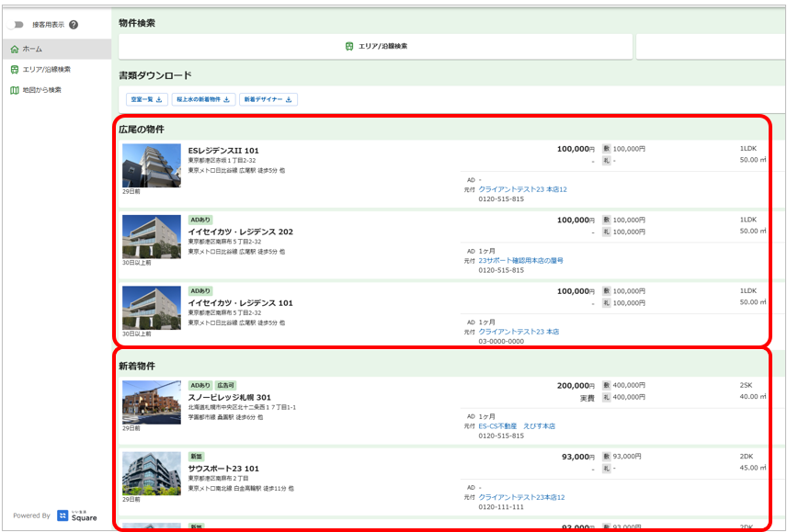Click the 実費 label on スノービレッジ札幌 301
This screenshot has height=532, width=787.
point(587,398)
